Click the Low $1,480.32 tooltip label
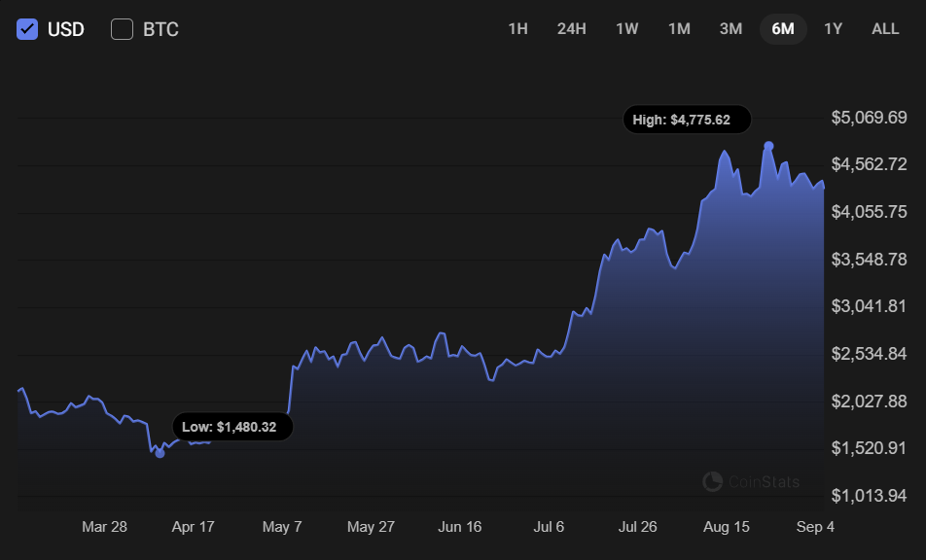This screenshot has width=926, height=560. coord(232,427)
